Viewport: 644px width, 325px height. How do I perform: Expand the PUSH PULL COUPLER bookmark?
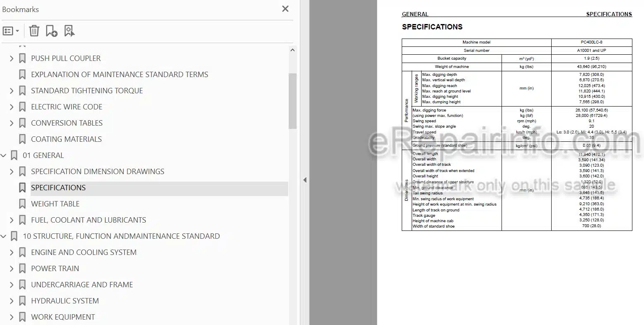(x=12, y=58)
